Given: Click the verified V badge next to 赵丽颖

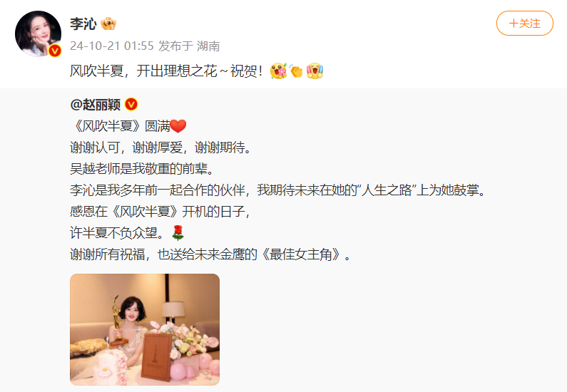Looking at the screenshot, I should coord(131,104).
